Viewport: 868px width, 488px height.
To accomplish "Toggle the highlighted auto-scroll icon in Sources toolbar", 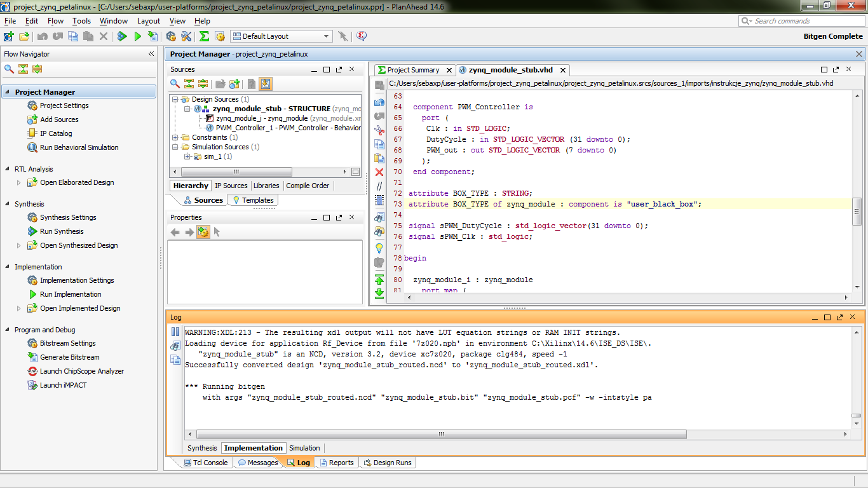I will coord(266,83).
